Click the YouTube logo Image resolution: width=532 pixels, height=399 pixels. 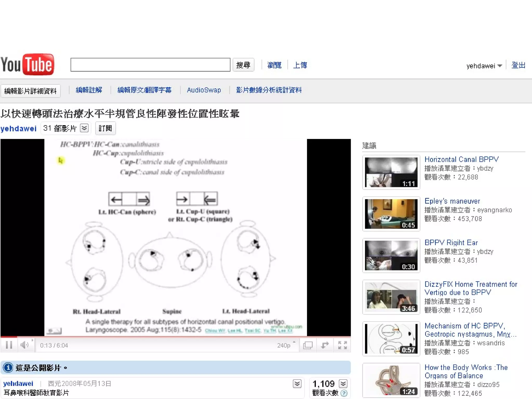27,64
